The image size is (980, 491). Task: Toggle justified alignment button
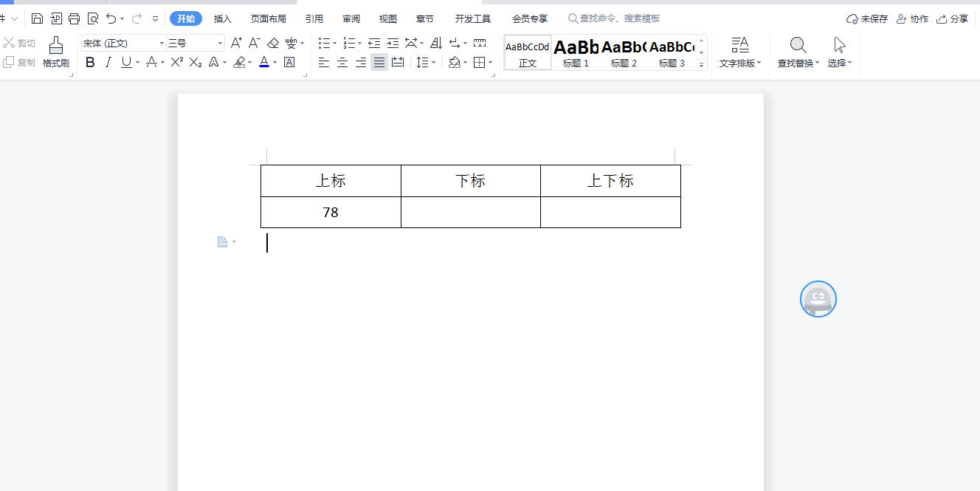tap(379, 63)
